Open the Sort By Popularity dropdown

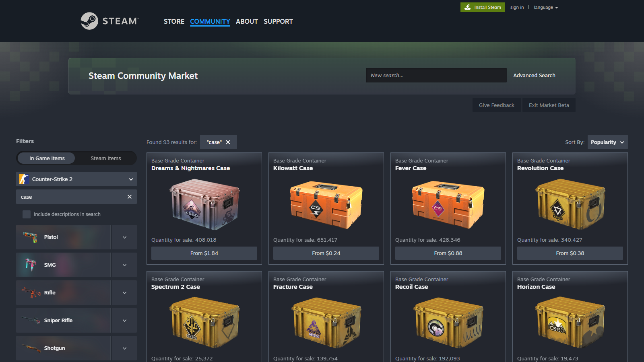pyautogui.click(x=608, y=142)
